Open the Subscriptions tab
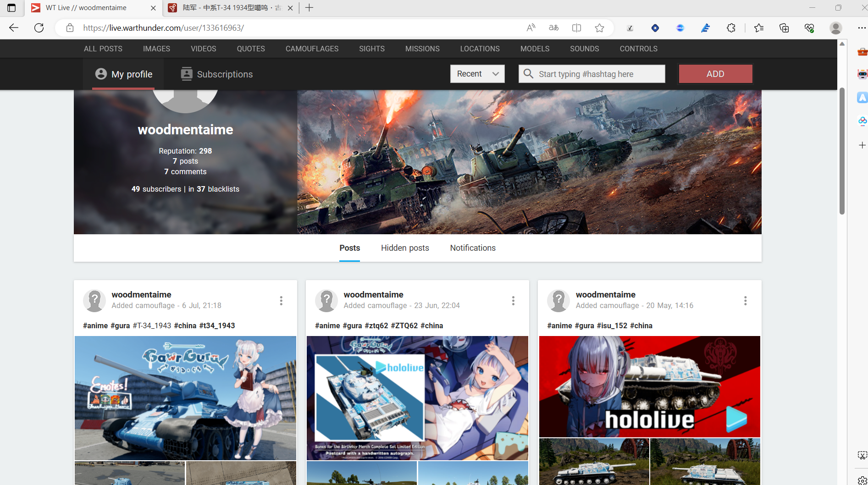Viewport: 868px width, 485px height. pyautogui.click(x=217, y=74)
